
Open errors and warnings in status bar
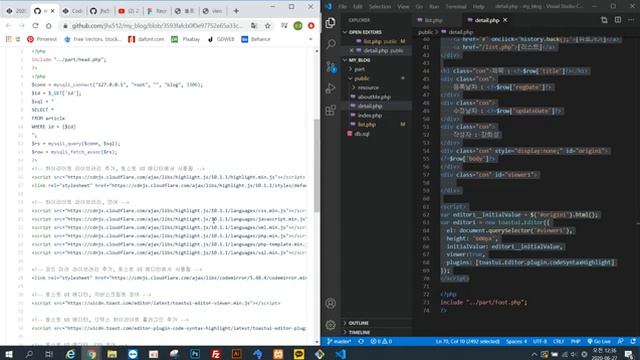click(x=381, y=341)
